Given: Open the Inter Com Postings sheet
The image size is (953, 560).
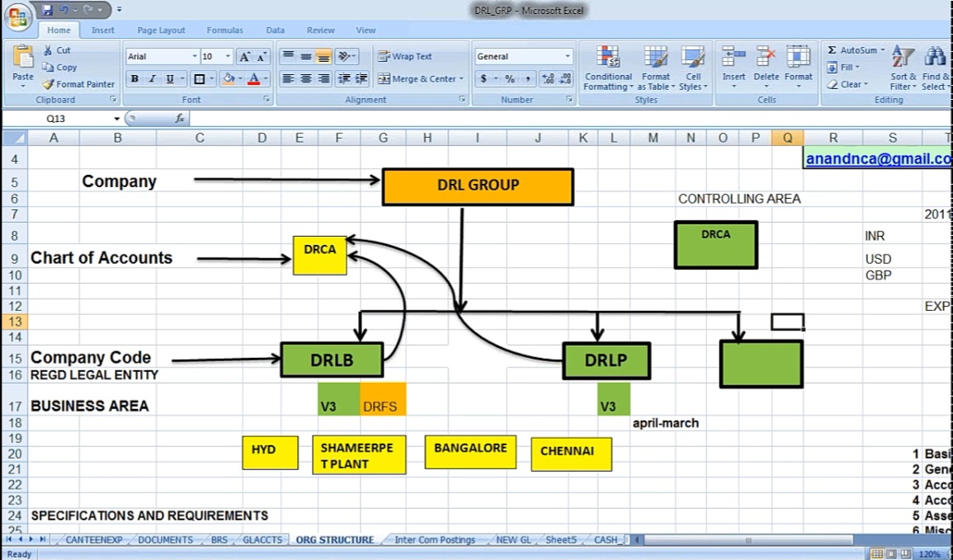Looking at the screenshot, I should pos(435,539).
